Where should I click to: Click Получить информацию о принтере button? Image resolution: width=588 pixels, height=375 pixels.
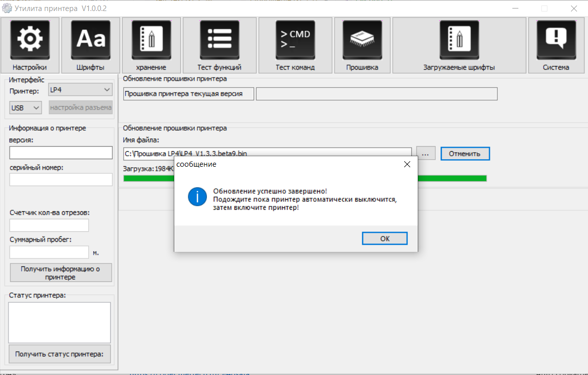(61, 273)
